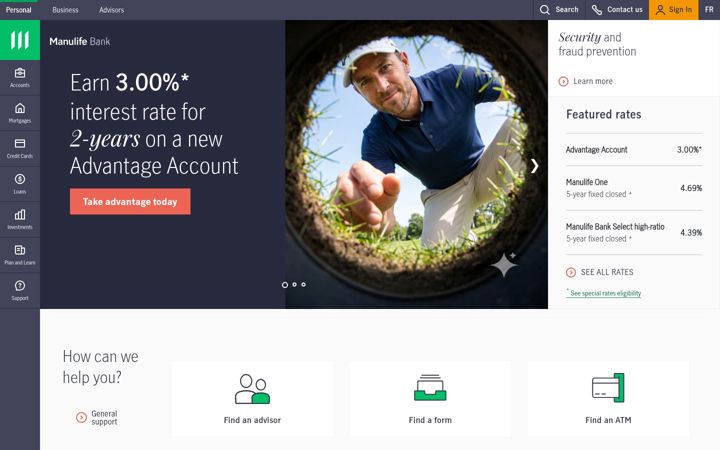The image size is (720, 450).
Task: Switch to the Business tab
Action: [65, 10]
